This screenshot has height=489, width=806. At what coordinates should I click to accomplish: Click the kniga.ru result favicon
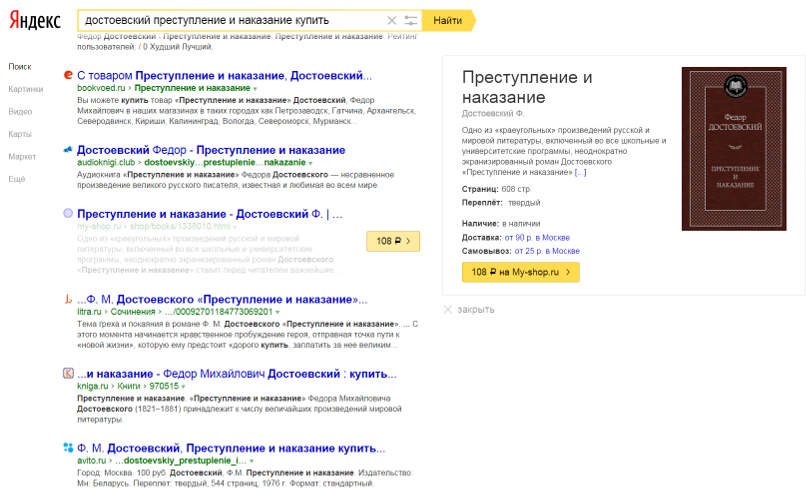click(x=67, y=373)
